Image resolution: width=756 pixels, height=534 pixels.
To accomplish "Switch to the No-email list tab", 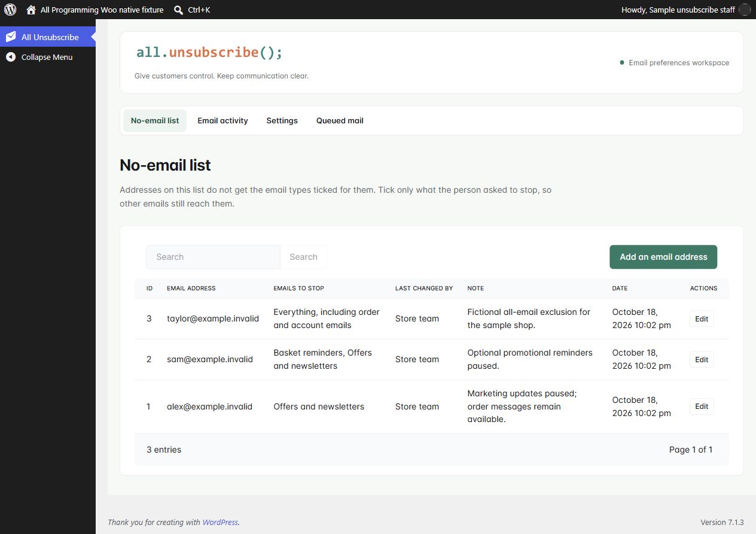I will pos(155,120).
